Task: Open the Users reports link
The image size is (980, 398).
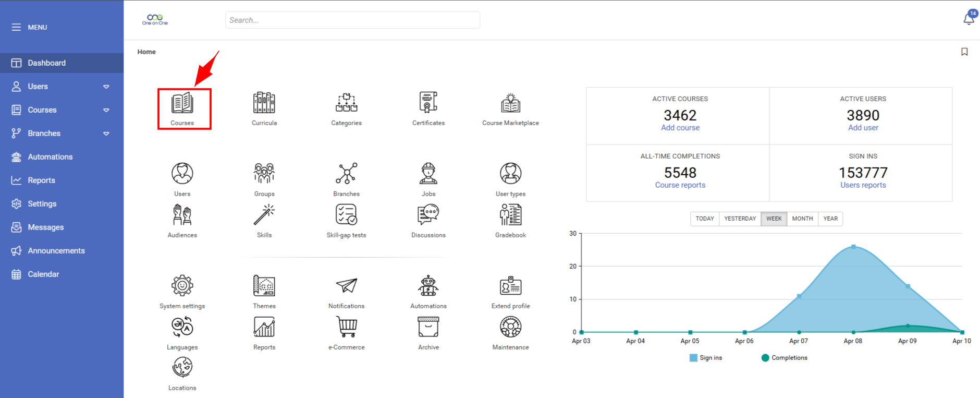Action: pyautogui.click(x=863, y=185)
